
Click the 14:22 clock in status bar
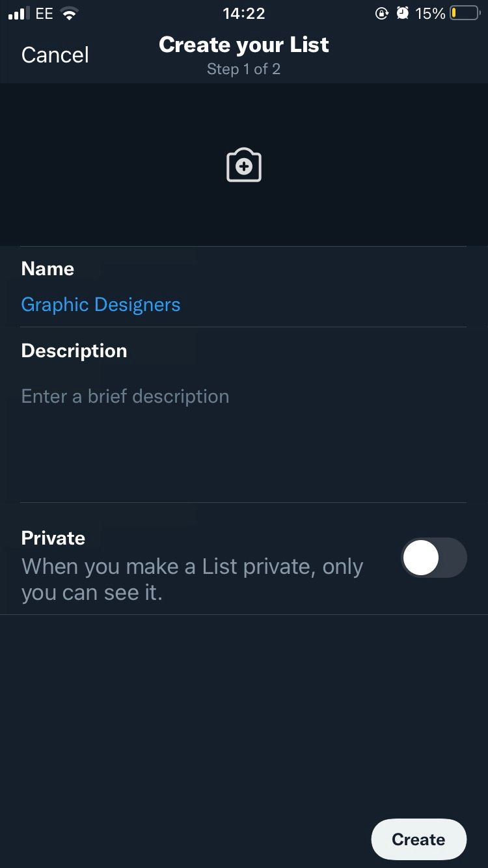[243, 14]
